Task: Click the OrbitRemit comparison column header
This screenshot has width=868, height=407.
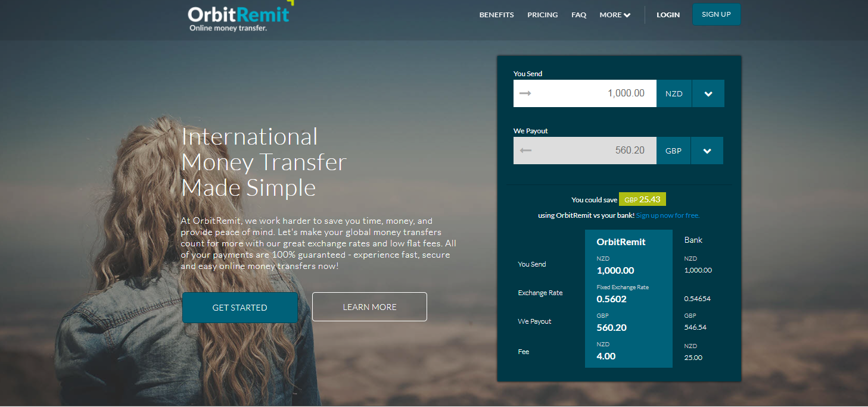Action: (x=621, y=242)
